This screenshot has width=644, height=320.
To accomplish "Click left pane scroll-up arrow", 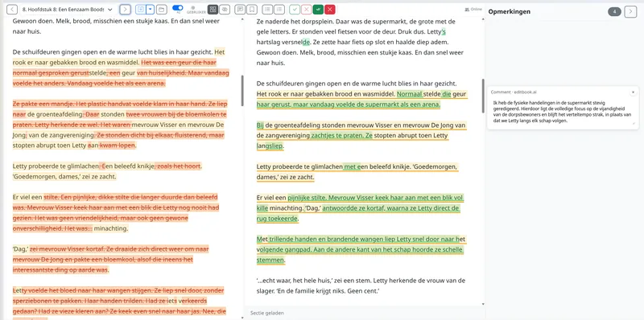I will pyautogui.click(x=242, y=19).
